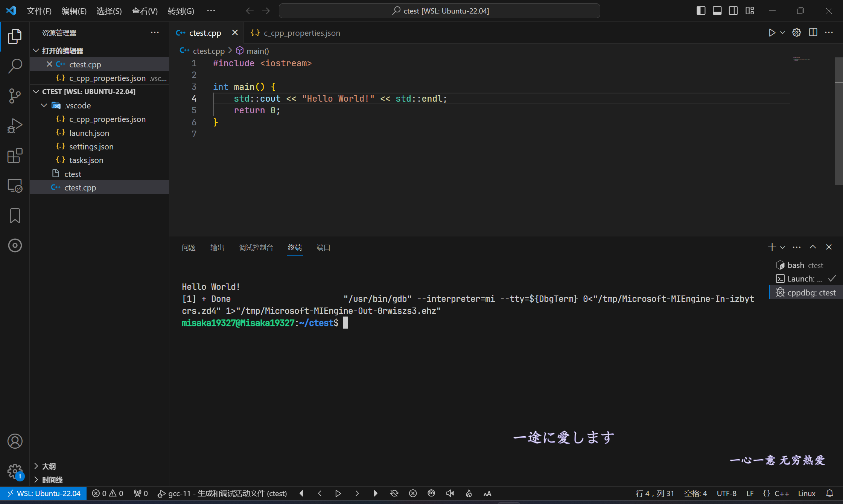Toggle the secondary side bar
843x504 pixels.
coord(733,11)
